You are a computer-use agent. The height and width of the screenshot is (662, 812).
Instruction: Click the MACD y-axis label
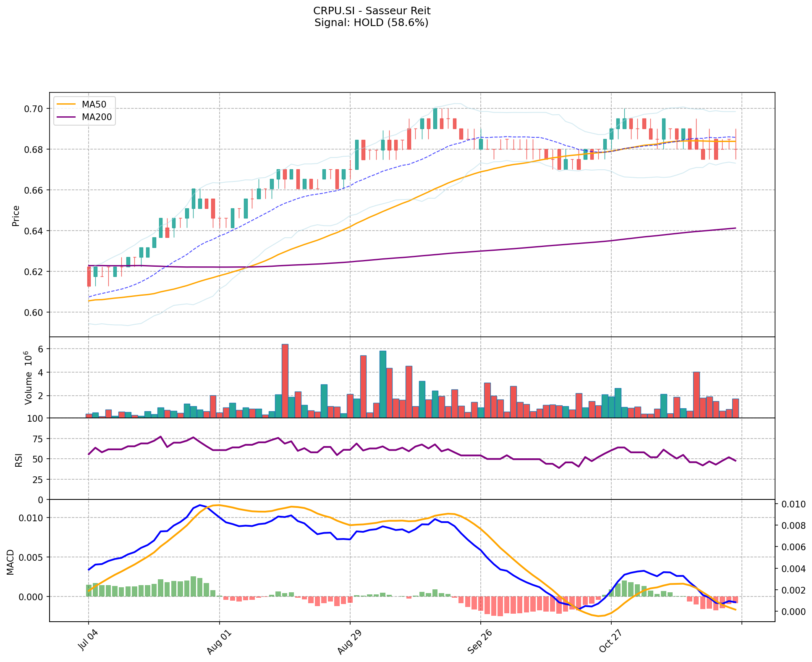click(x=10, y=562)
